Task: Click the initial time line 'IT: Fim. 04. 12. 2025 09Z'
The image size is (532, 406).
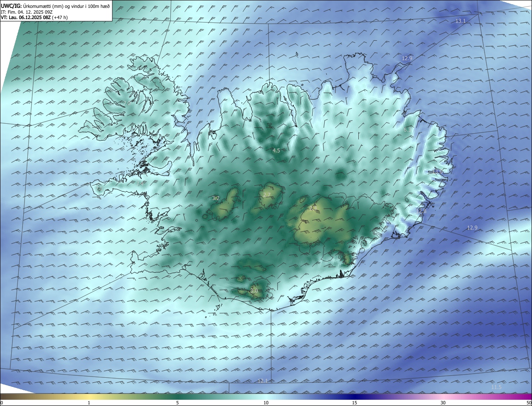Action: pyautogui.click(x=27, y=12)
